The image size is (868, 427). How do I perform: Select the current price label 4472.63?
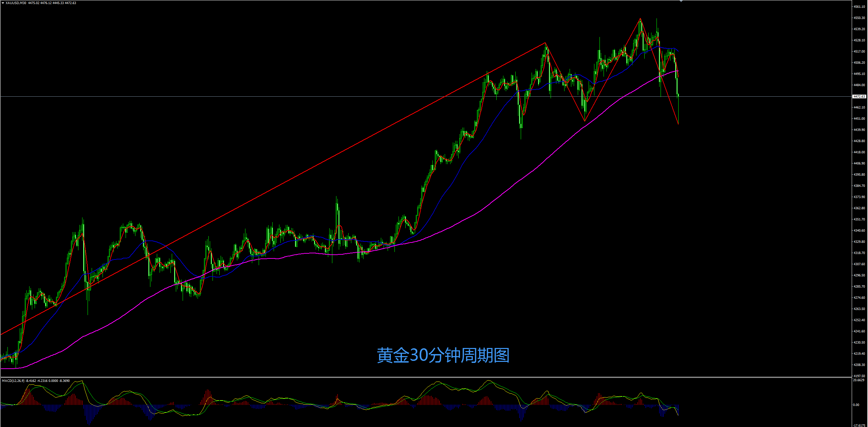pyautogui.click(x=859, y=97)
